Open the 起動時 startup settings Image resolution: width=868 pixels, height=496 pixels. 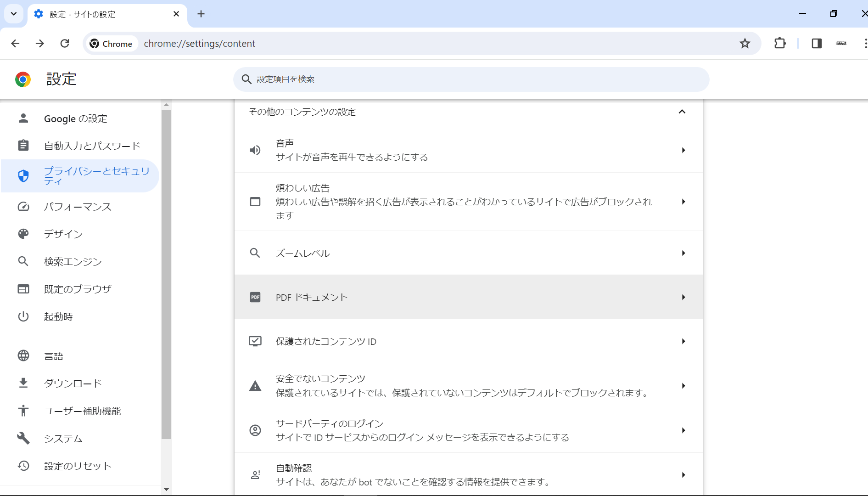58,316
